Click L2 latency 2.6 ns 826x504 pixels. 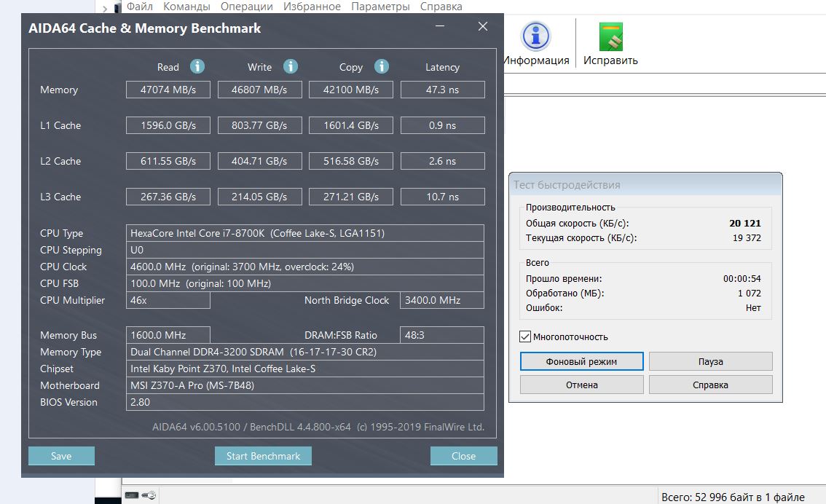point(443,161)
